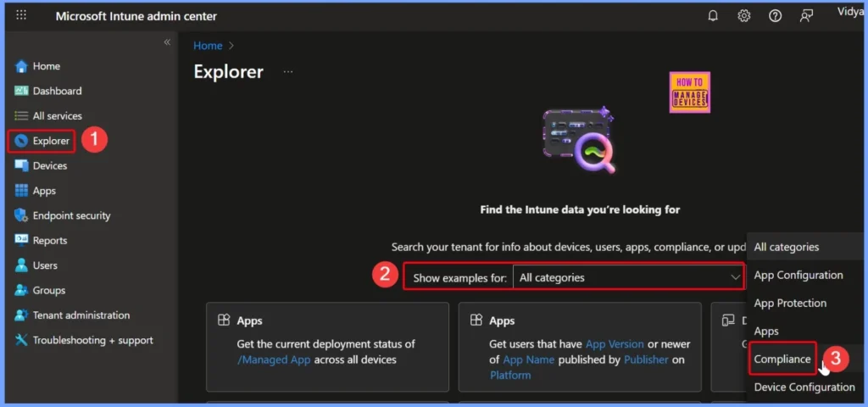Click the All services icon

click(21, 115)
